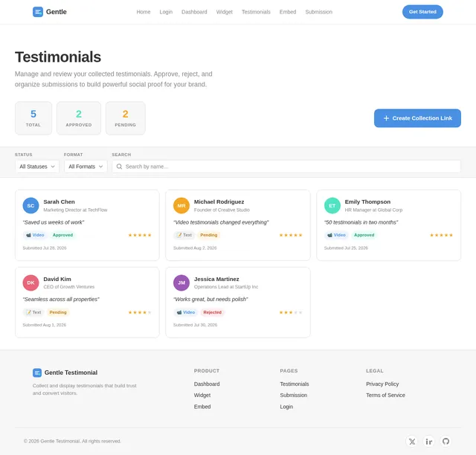The height and width of the screenshot is (455, 476).
Task: Open the Terms of Service link
Action: tap(385, 395)
